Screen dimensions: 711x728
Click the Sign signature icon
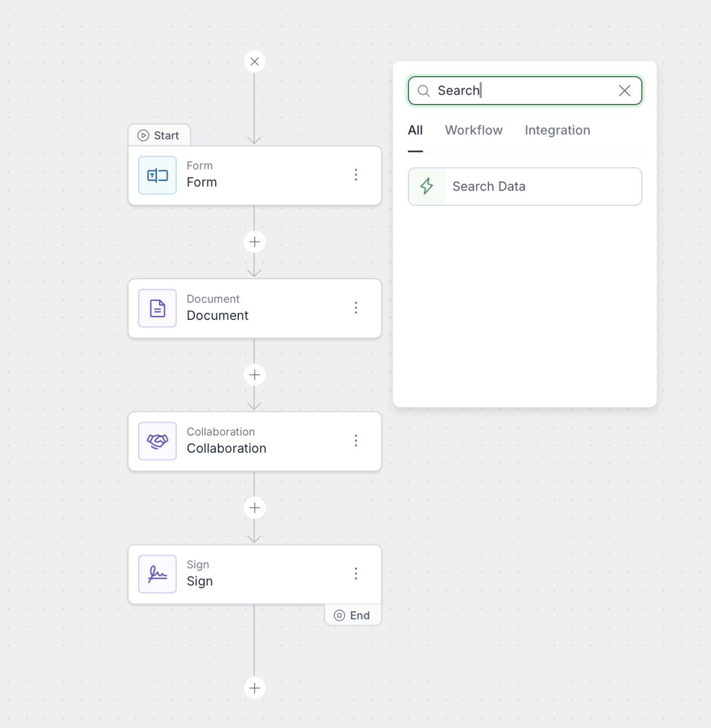pos(157,574)
